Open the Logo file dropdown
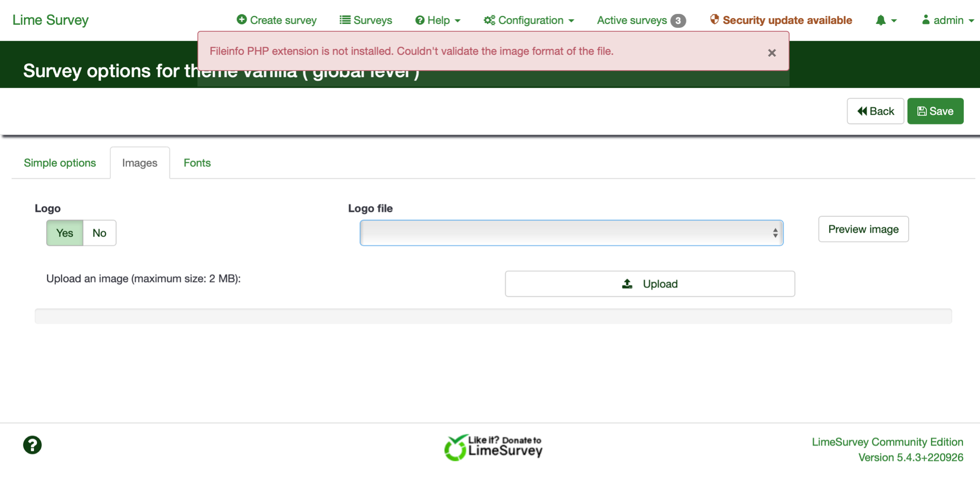Screen dimensions: 980x481 point(571,233)
